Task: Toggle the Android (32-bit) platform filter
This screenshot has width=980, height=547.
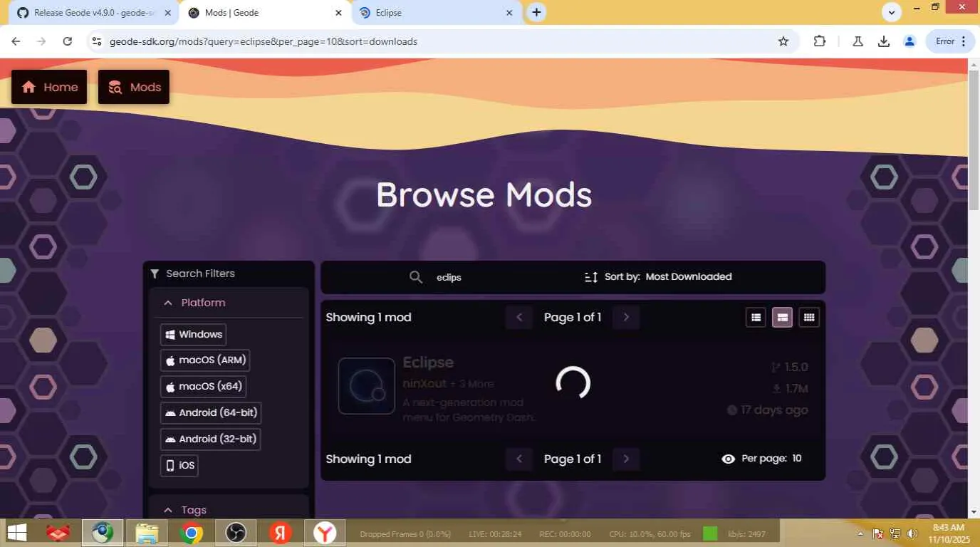Action: pos(210,439)
